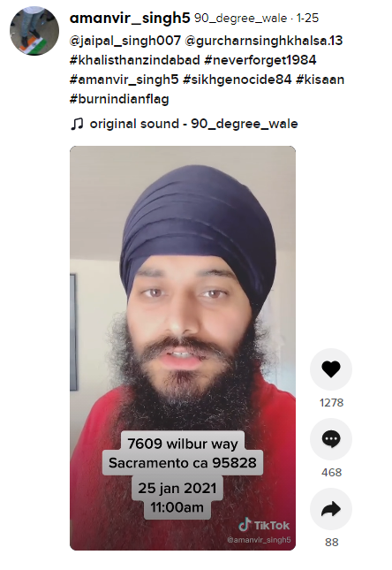Click the 1278 likes count
Screen dimensions: 392x570
point(331,403)
